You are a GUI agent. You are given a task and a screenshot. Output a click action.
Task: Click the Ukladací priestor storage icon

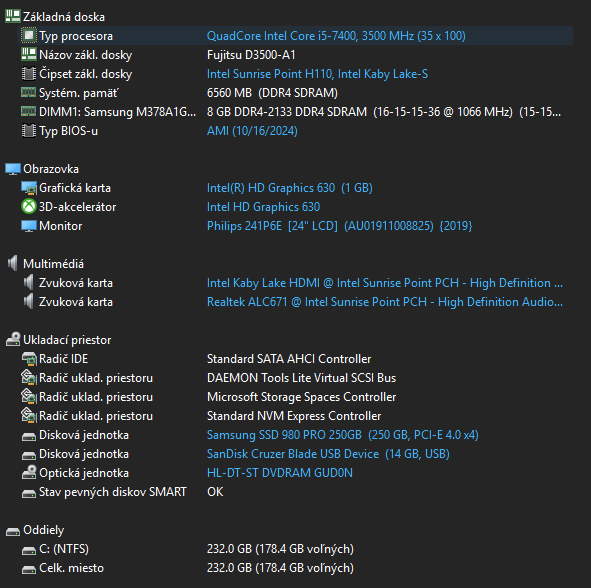click(13, 340)
